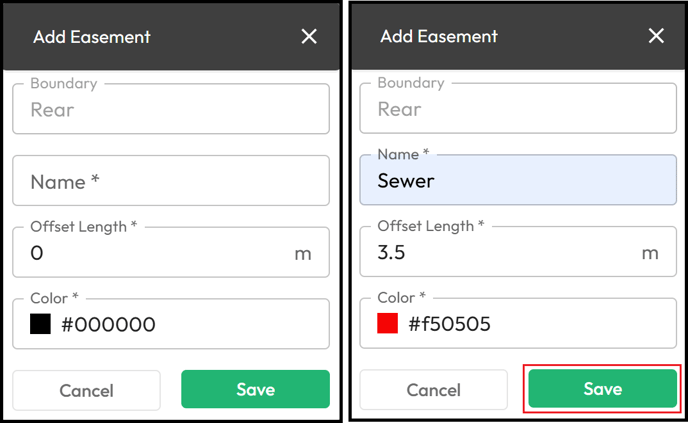Image resolution: width=688 pixels, height=423 pixels.
Task: Click Cancel in the left dialog
Action: [x=86, y=390]
